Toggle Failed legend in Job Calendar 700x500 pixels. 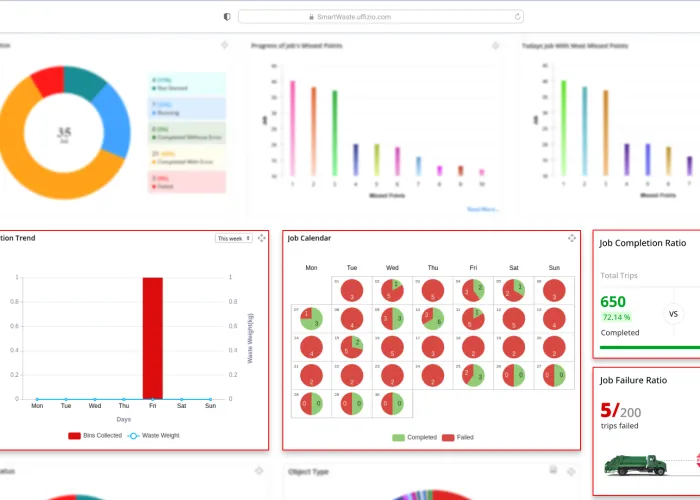coord(455,437)
